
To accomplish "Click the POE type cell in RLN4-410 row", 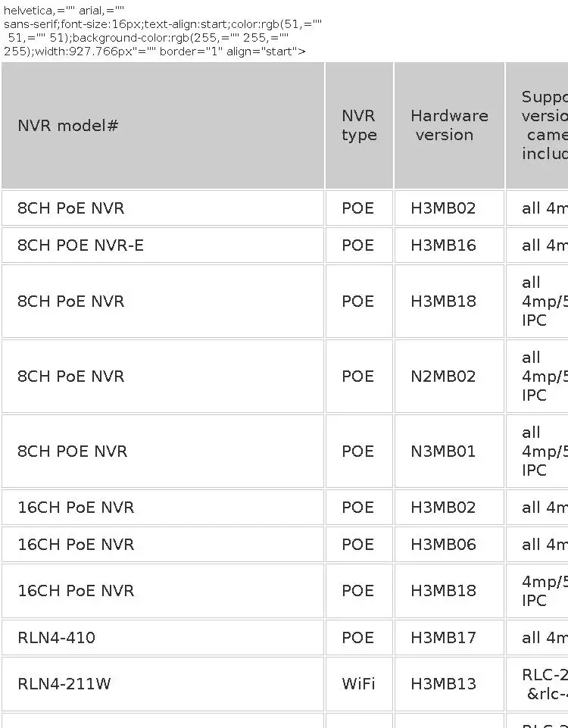I will point(359,637).
